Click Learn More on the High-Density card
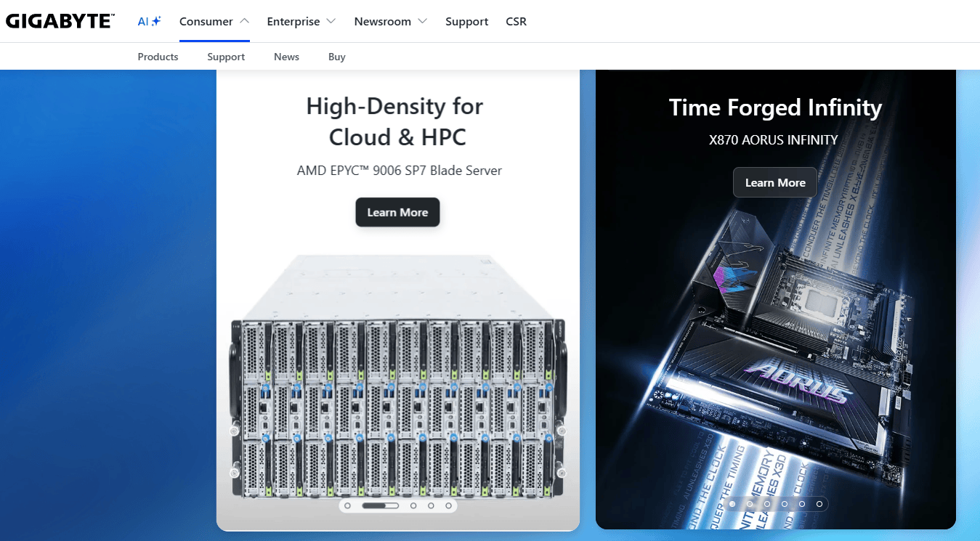Image resolution: width=980 pixels, height=541 pixels. tap(397, 212)
